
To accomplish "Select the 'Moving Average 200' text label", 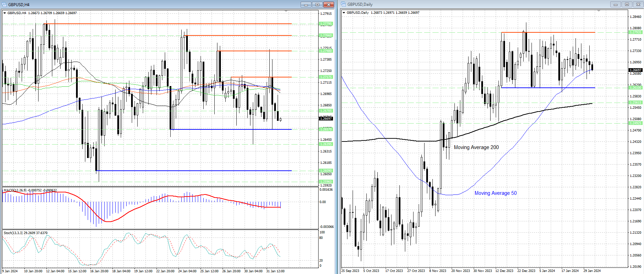I will [x=476, y=147].
